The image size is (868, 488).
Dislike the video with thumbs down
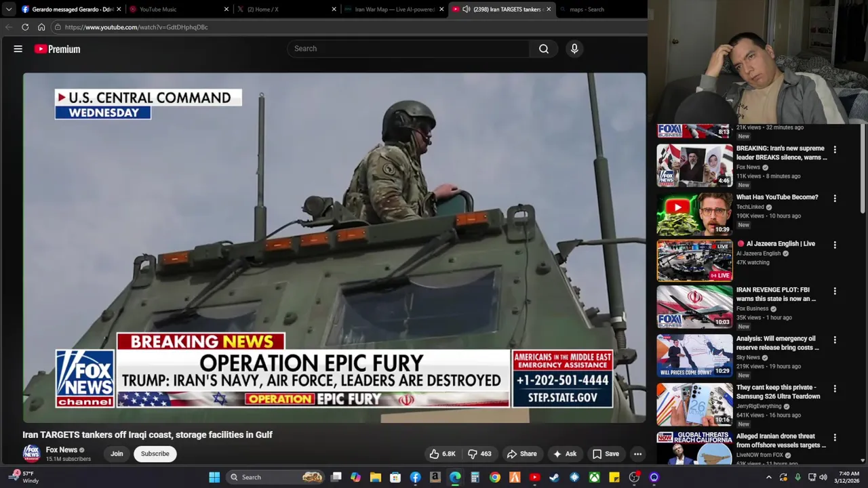tap(479, 454)
